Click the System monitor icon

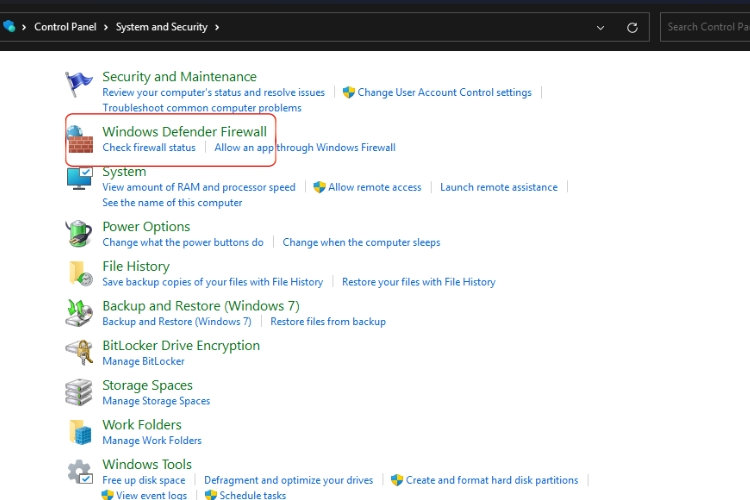click(80, 179)
